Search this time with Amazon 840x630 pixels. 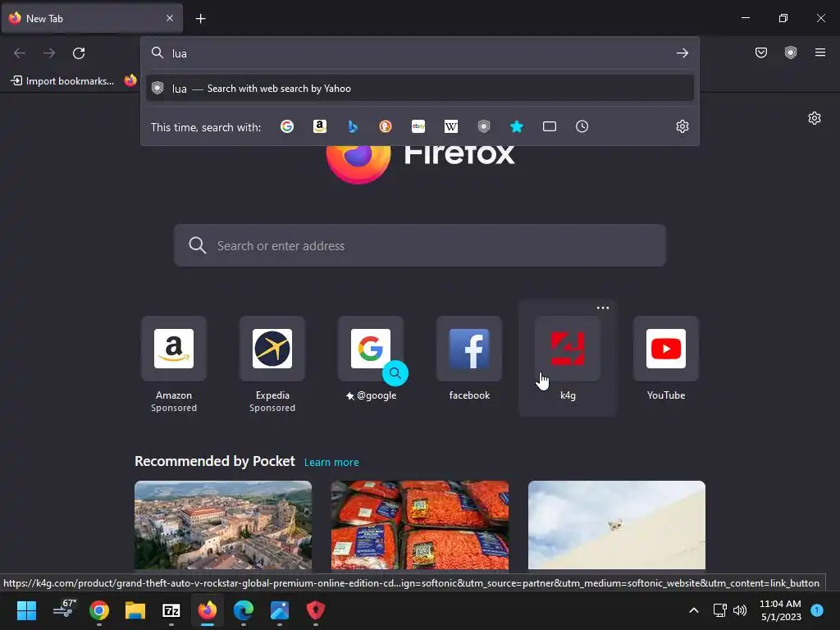[320, 126]
